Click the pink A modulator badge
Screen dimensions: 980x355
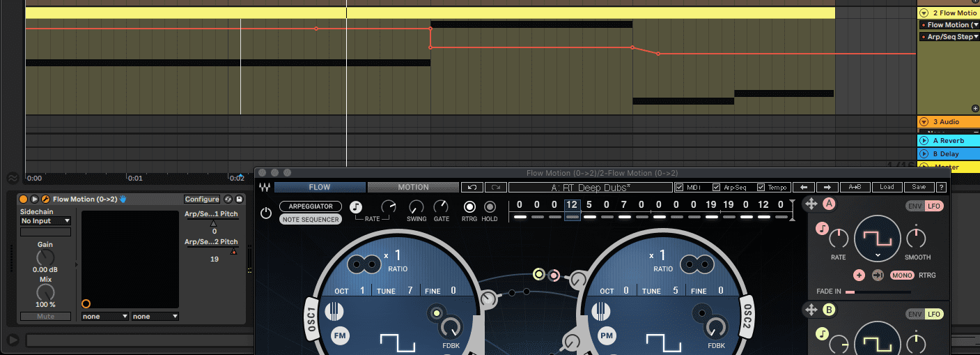(830, 204)
